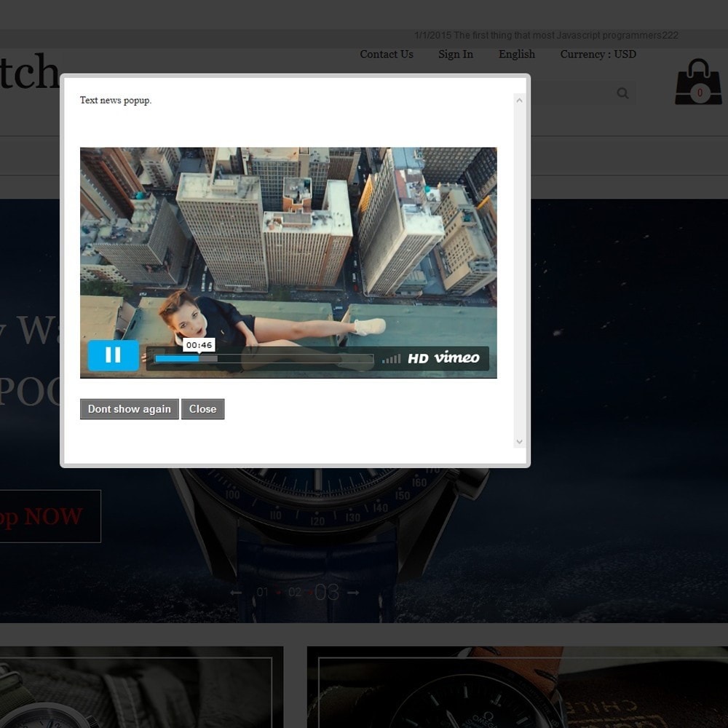Go to next slide arrow
The image size is (728, 728).
353,593
